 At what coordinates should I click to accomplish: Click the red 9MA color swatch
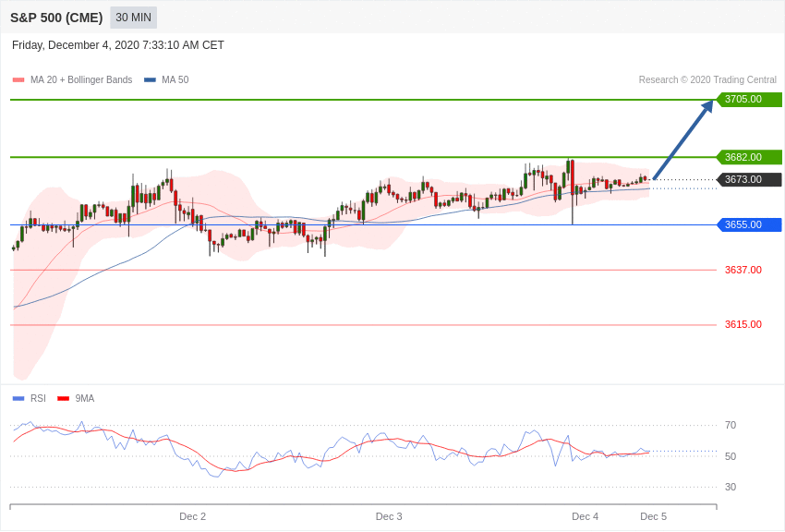click(64, 398)
